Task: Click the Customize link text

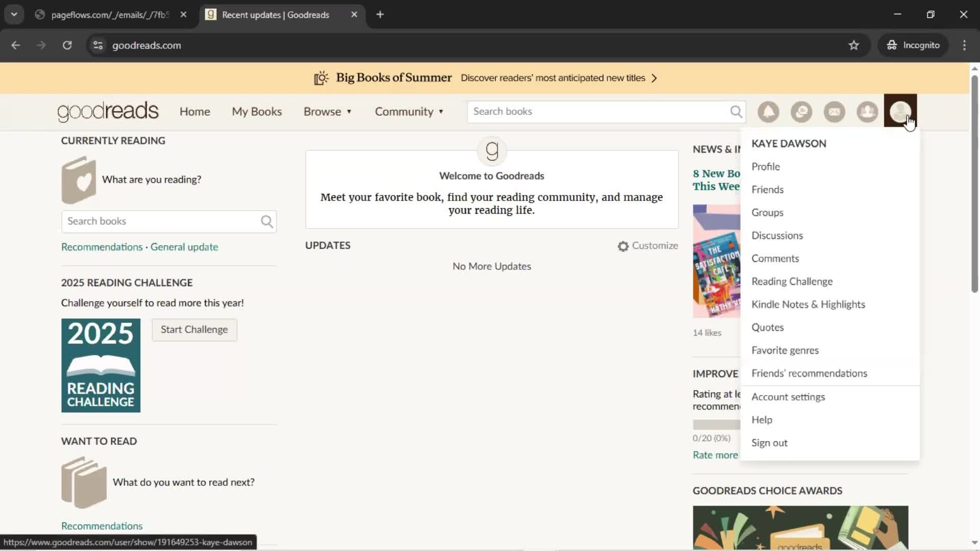Action: (655, 246)
